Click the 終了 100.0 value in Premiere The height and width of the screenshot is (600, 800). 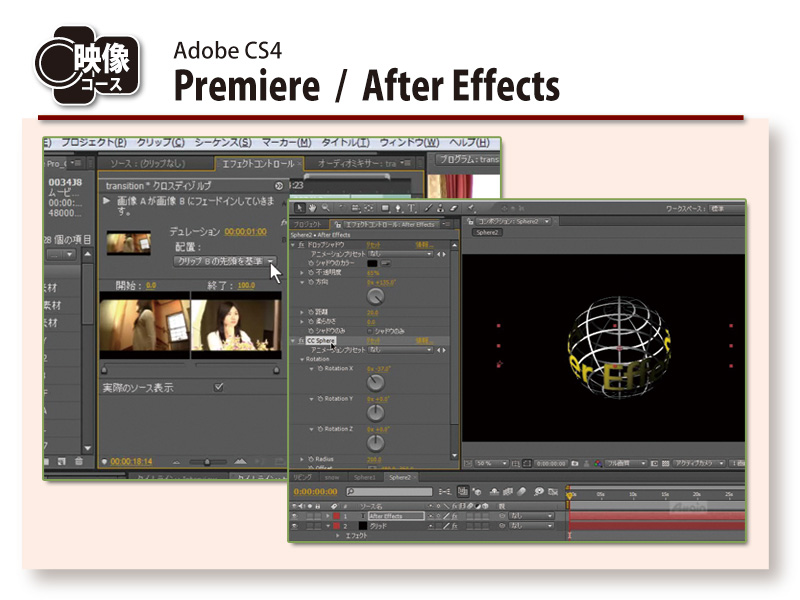[246, 285]
